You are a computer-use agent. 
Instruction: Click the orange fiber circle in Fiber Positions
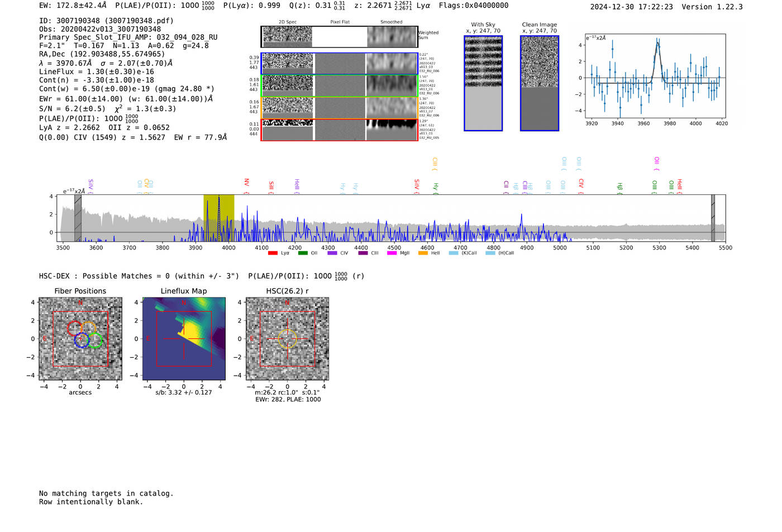coord(88,328)
